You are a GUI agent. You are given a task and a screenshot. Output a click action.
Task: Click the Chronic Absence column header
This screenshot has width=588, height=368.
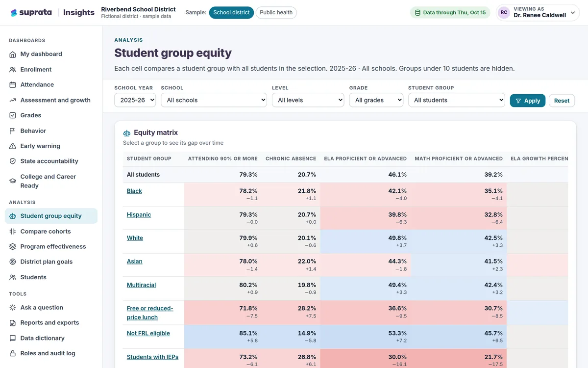[x=291, y=159]
